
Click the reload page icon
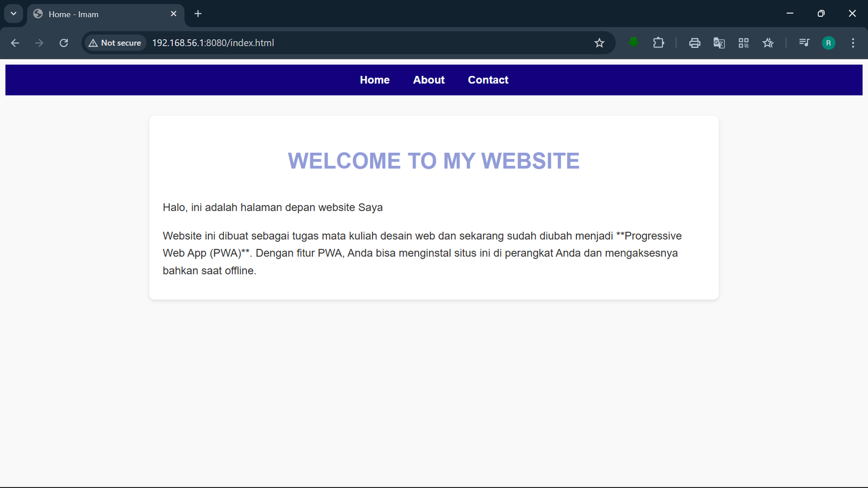pyautogui.click(x=63, y=43)
